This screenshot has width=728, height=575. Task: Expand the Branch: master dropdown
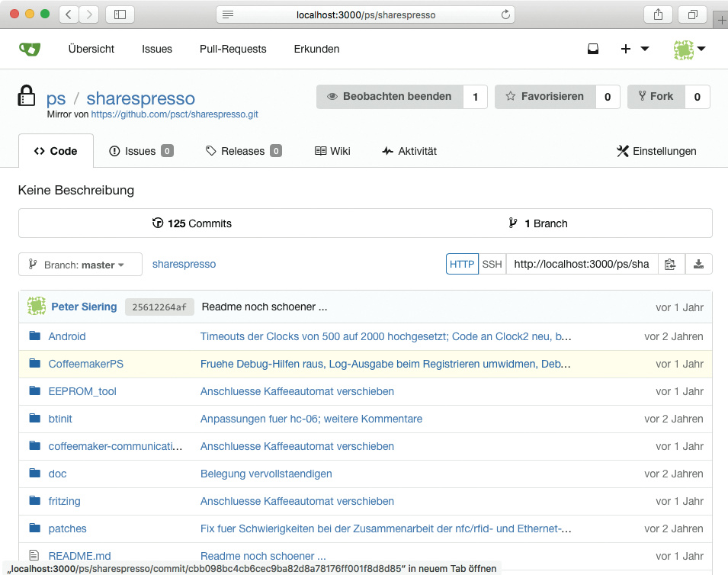click(x=80, y=265)
